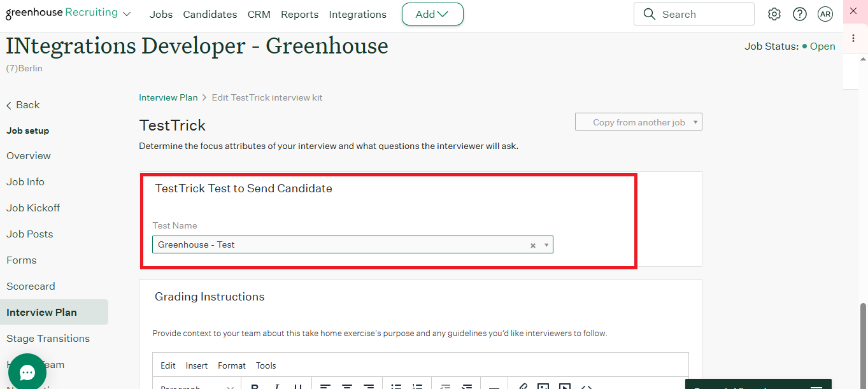Viewport: 868px width, 389px height.
Task: Open the chat bubble widget
Action: (27, 372)
